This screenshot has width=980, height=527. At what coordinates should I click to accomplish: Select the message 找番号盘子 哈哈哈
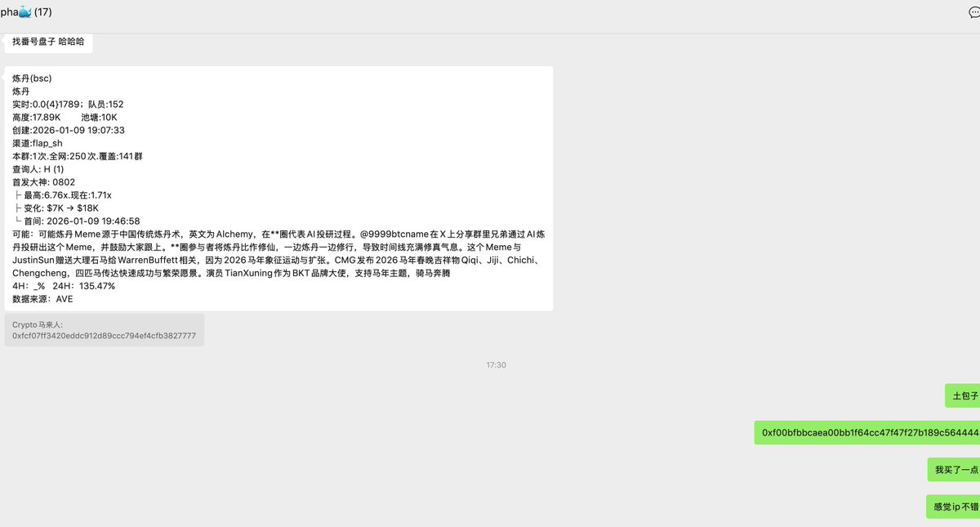(x=48, y=41)
